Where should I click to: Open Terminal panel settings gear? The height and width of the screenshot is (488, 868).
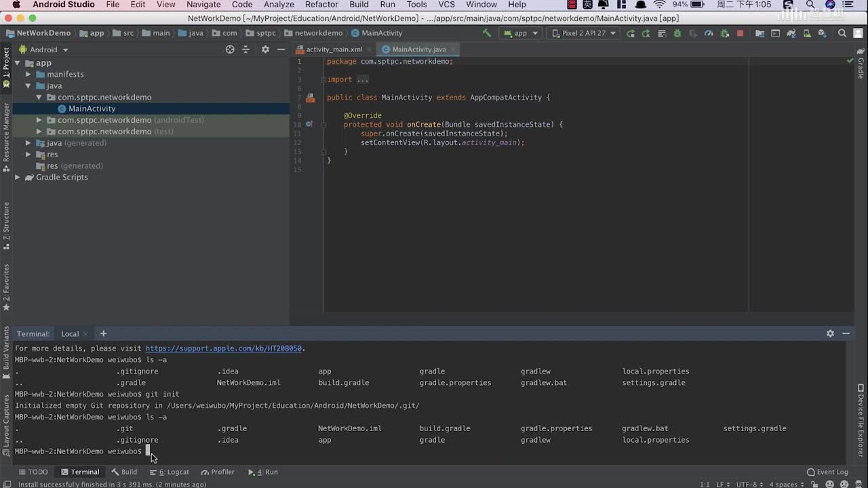(x=830, y=333)
